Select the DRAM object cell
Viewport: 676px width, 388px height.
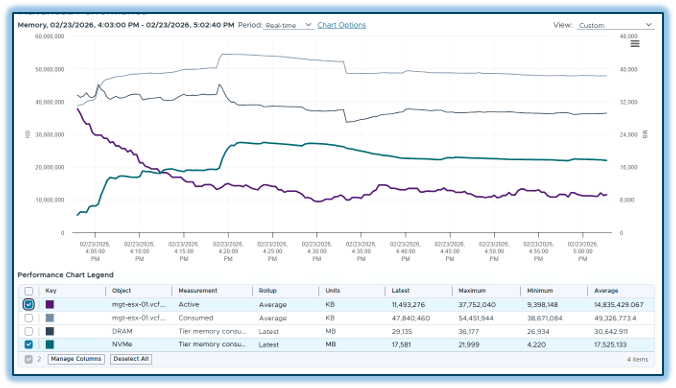click(122, 332)
